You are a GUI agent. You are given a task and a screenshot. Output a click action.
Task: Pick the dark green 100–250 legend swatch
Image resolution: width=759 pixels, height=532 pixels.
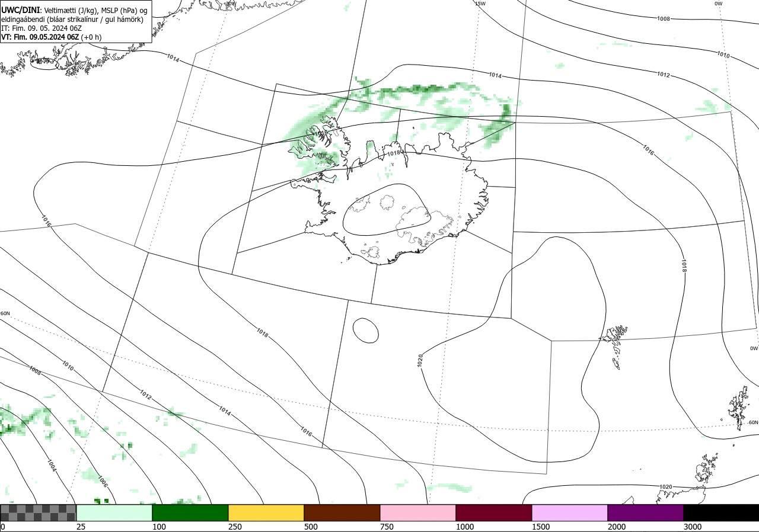click(x=190, y=512)
